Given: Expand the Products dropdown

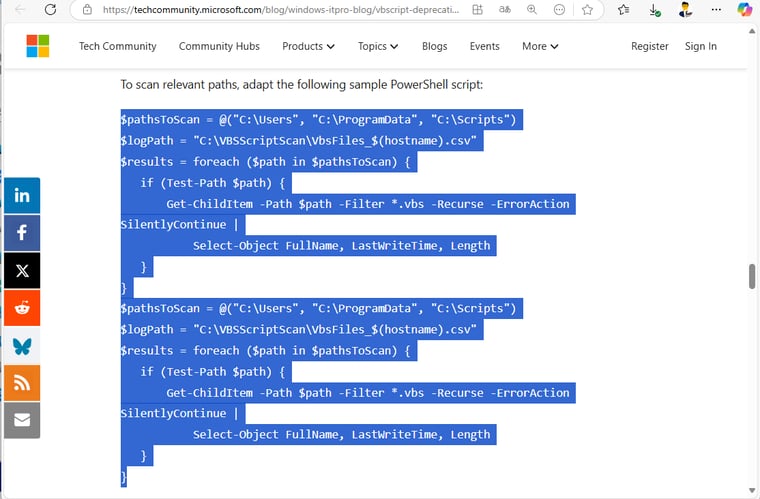Looking at the screenshot, I should (308, 46).
